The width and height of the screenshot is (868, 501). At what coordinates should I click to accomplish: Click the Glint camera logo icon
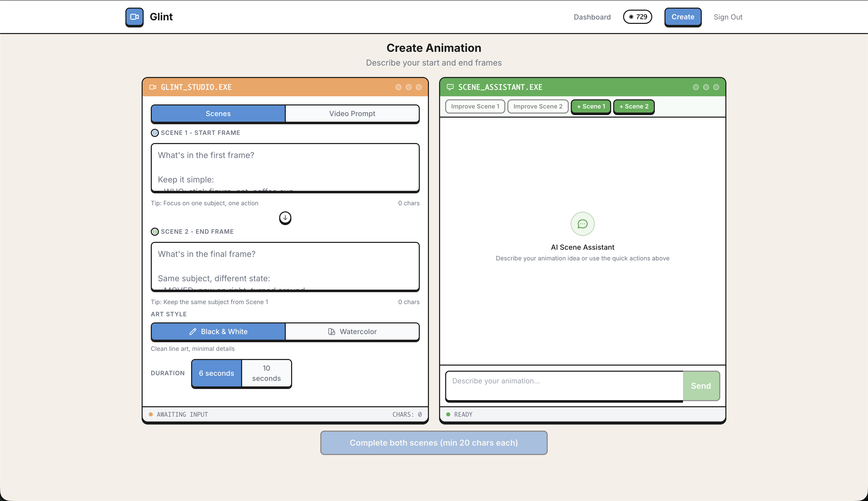[x=134, y=17]
